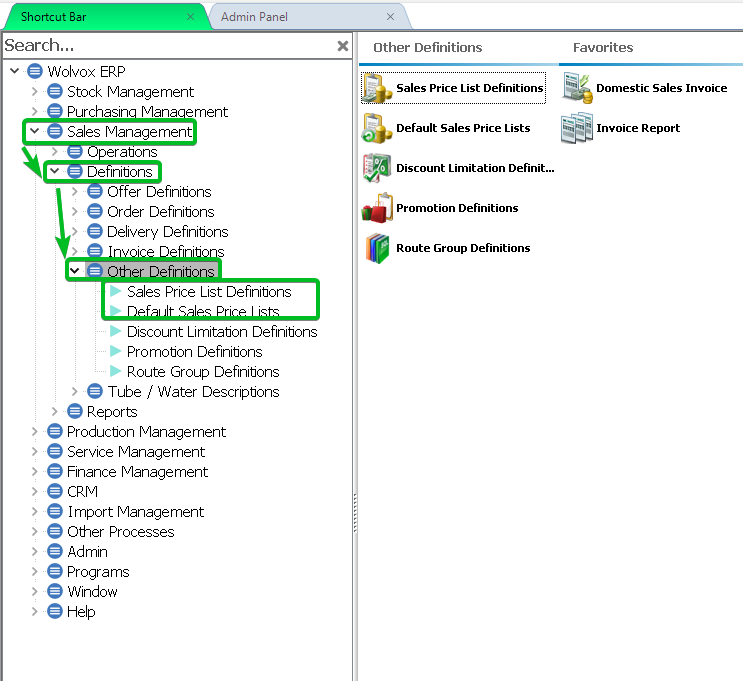Viewport: 743px width, 681px height.
Task: Select the Other Definitions panel header
Action: tap(427, 47)
